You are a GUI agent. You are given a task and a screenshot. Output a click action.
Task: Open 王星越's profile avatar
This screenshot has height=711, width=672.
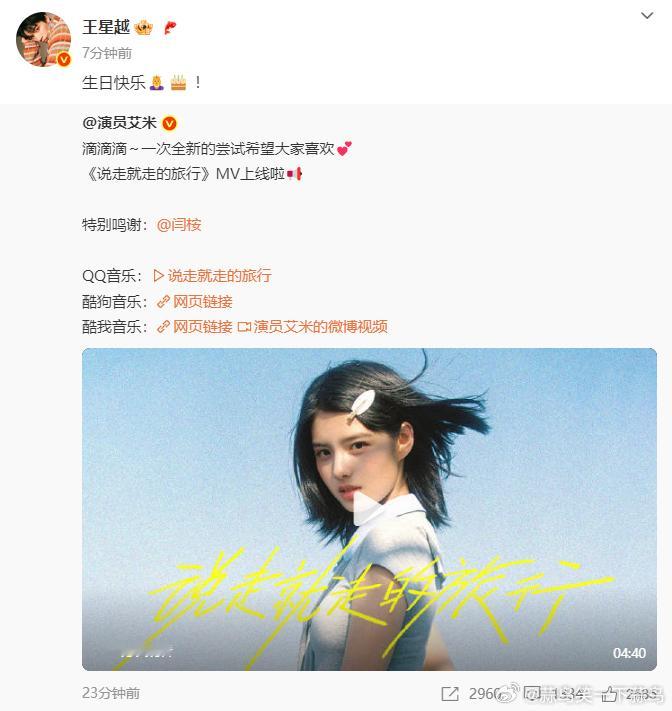pyautogui.click(x=43, y=39)
